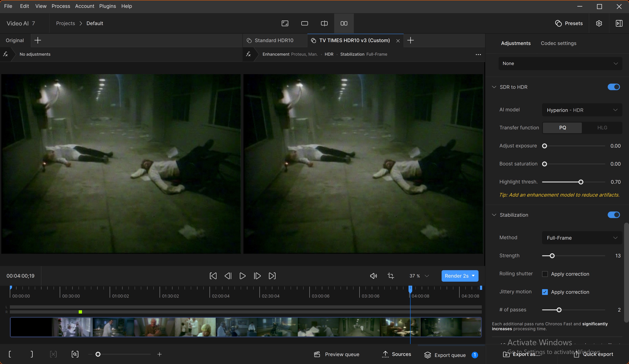Go to Projects breadcrumb

tap(65, 23)
